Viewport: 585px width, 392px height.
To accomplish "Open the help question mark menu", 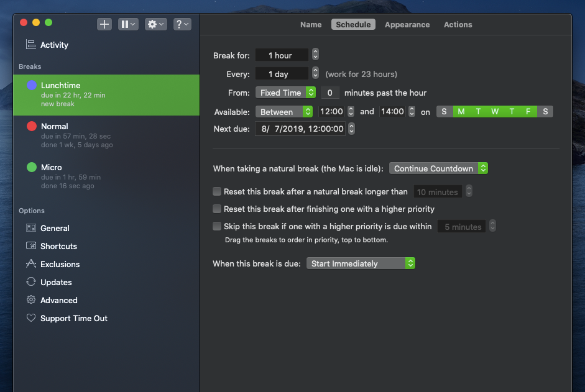I will point(182,24).
